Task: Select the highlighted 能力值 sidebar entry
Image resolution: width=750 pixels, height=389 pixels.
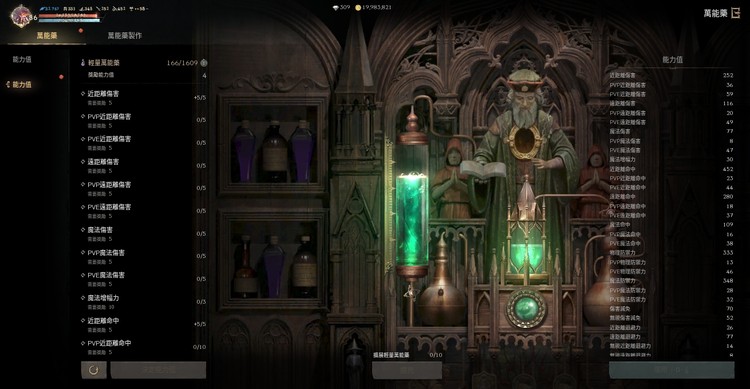Action: pyautogui.click(x=22, y=85)
